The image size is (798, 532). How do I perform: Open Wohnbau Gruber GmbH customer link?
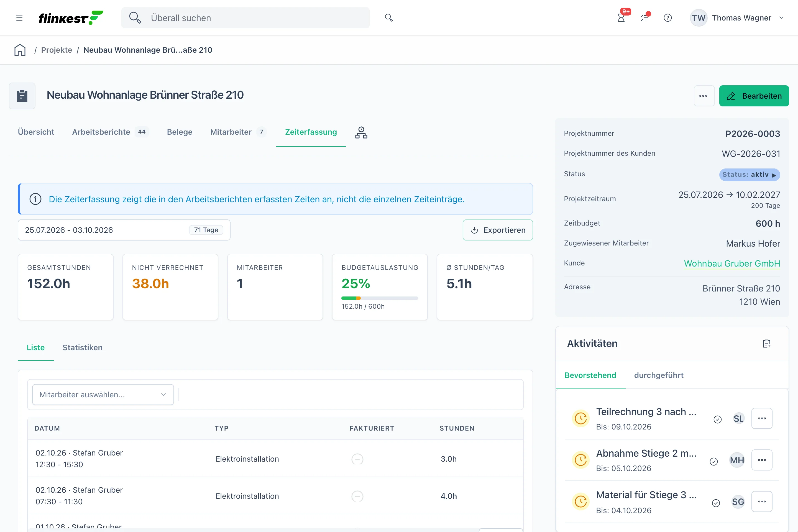tap(732, 263)
